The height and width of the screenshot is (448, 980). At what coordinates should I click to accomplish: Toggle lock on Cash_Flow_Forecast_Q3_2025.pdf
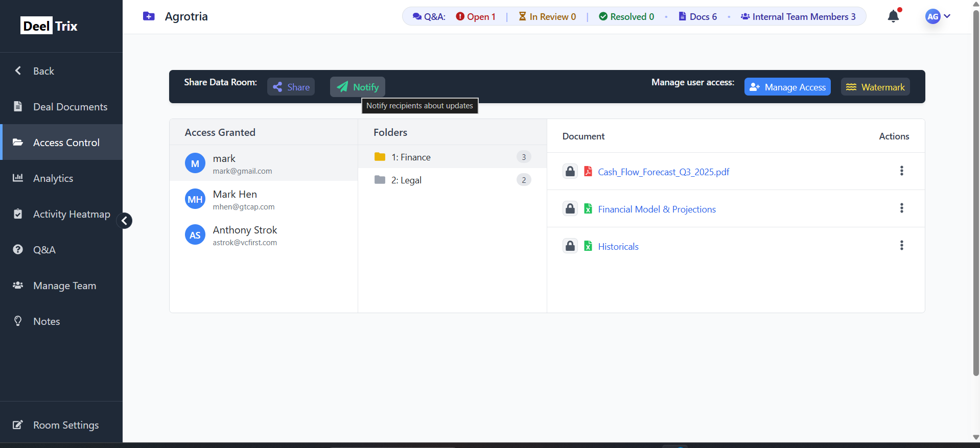(570, 172)
